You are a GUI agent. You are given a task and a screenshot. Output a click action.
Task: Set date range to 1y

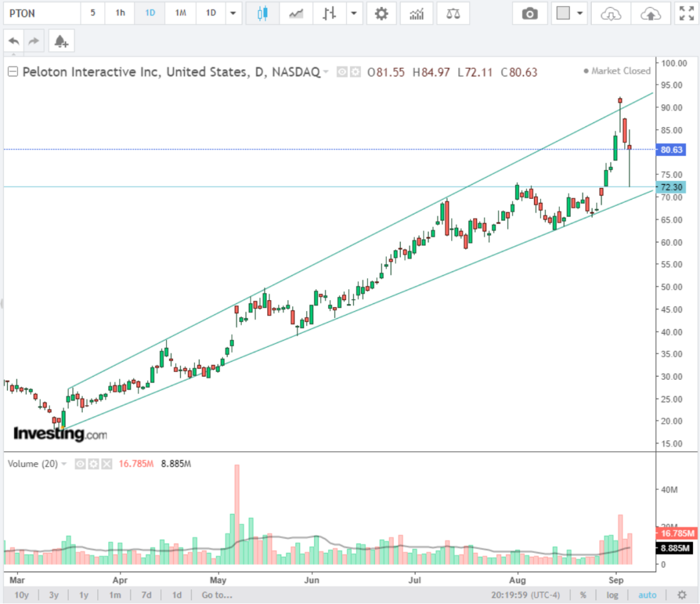point(84,595)
